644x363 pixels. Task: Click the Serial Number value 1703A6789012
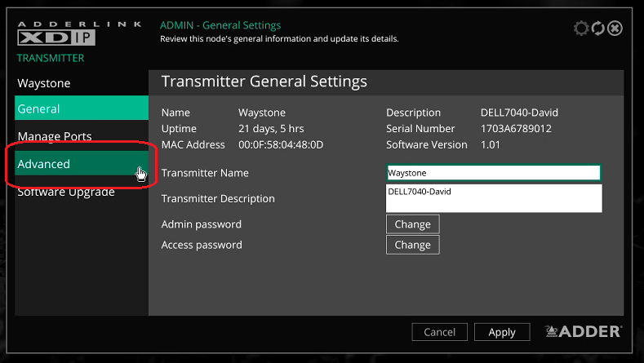(516, 129)
